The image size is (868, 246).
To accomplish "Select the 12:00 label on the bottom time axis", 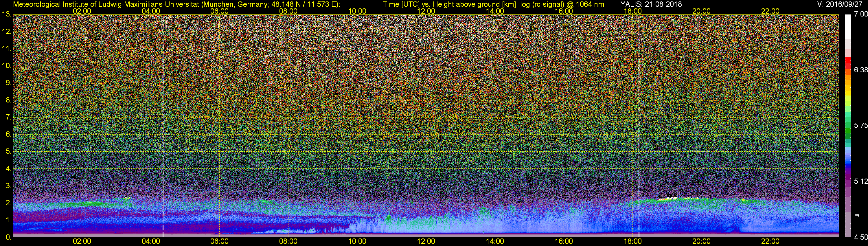I will (x=426, y=241).
